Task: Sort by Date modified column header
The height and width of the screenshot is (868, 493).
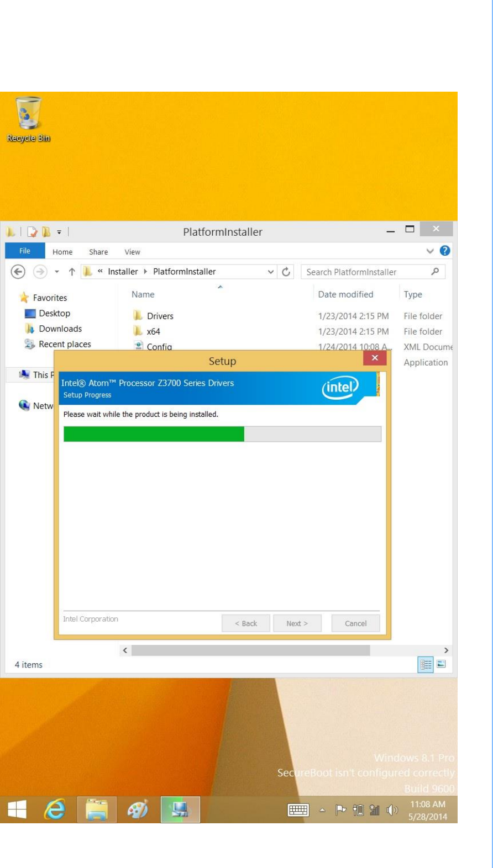Action: coord(345,294)
